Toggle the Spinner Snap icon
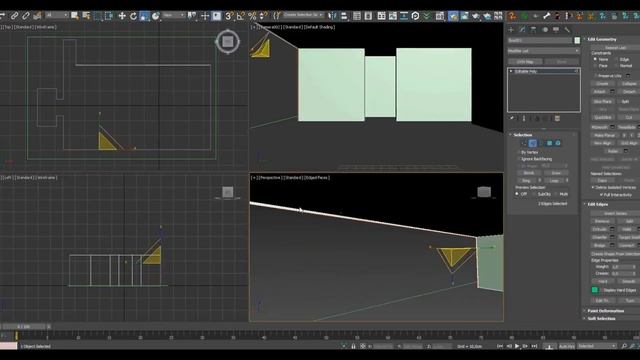Screen dimensions: 640x360 [264, 16]
